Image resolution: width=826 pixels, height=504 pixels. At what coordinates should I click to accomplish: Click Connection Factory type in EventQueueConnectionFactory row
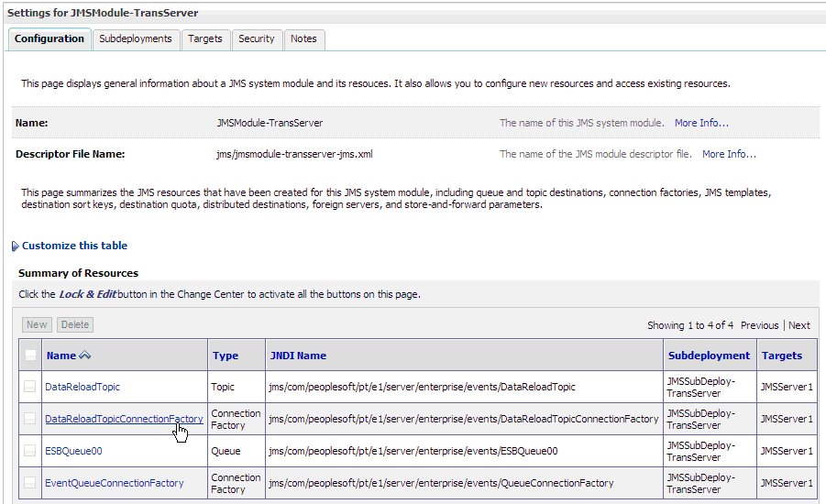(x=236, y=483)
